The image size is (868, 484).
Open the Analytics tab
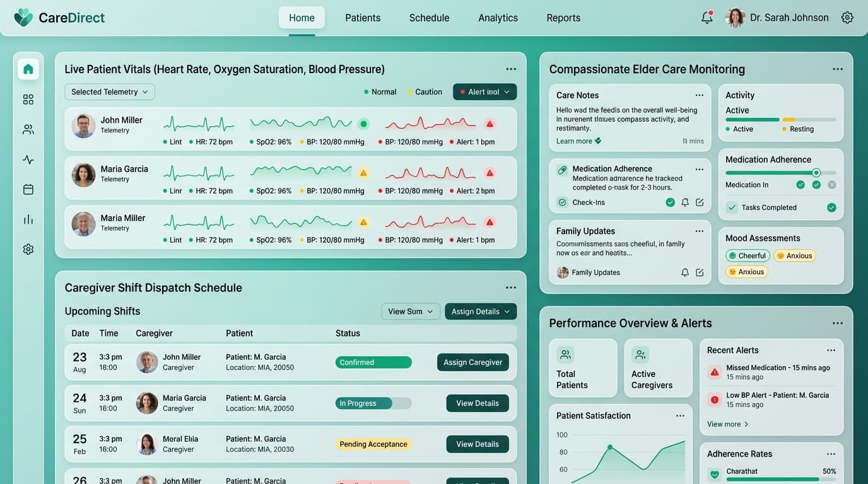pos(498,18)
